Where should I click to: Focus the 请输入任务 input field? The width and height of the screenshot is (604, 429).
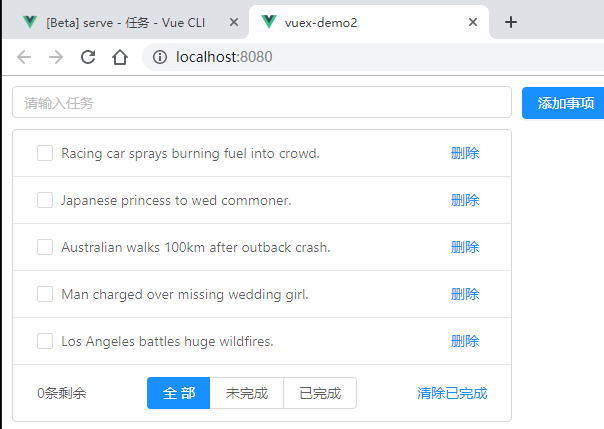[262, 102]
